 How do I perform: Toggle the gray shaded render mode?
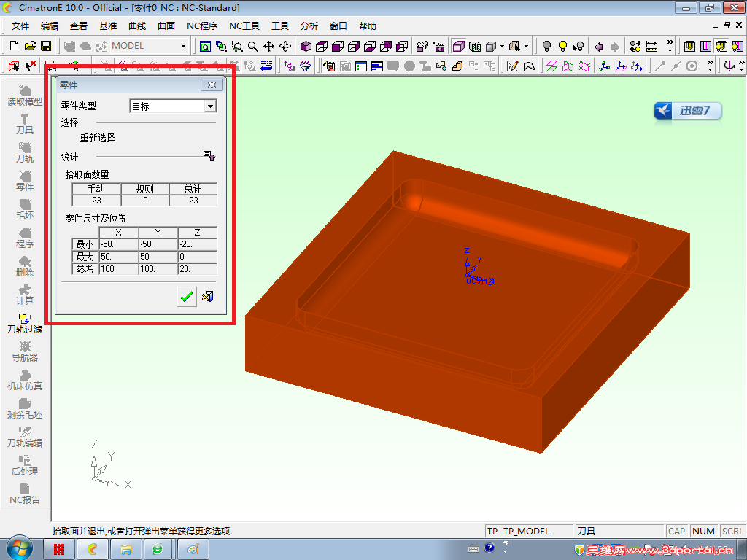click(x=491, y=46)
